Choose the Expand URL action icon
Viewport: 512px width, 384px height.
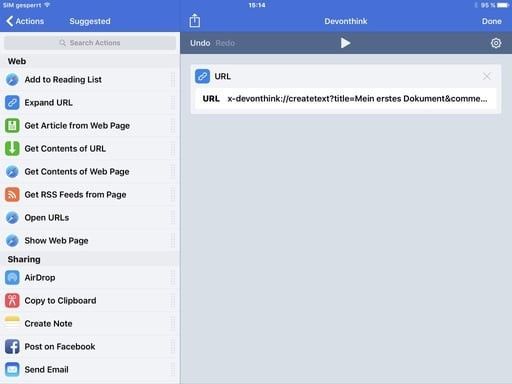coord(12,103)
